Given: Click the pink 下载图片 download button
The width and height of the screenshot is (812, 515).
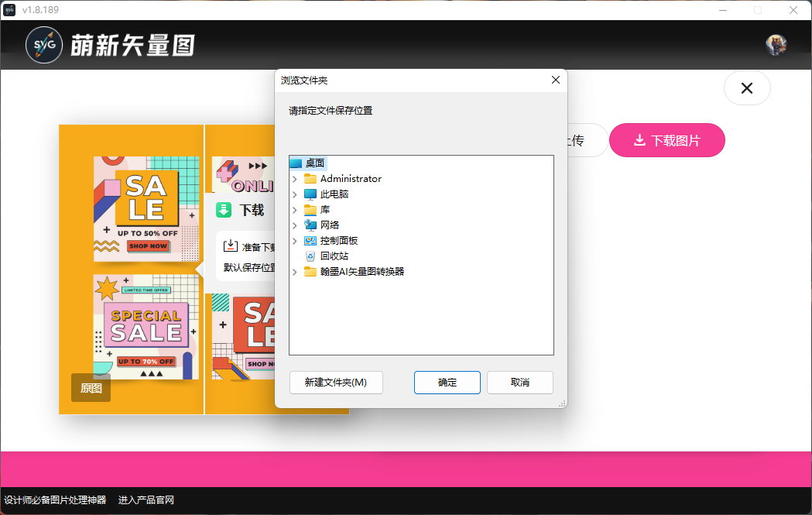Looking at the screenshot, I should click(x=666, y=140).
